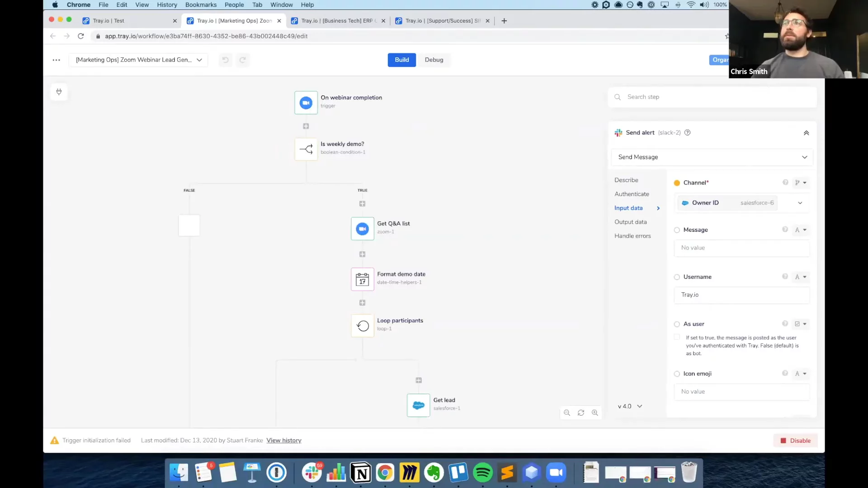The width and height of the screenshot is (868, 488).
Task: Zoom in on the workflow canvas
Action: pos(595,413)
